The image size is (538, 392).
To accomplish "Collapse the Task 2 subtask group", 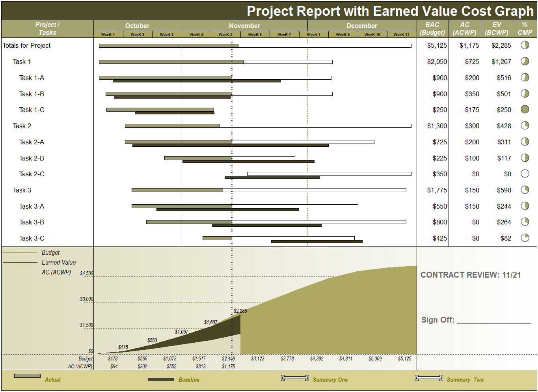I will click(21, 126).
